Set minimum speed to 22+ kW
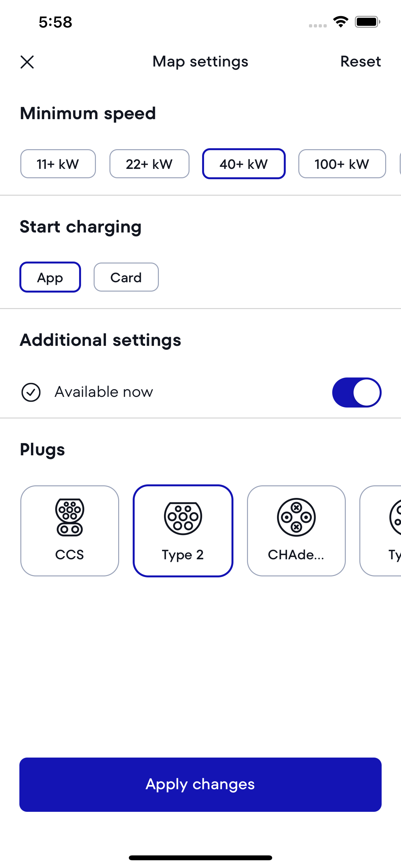 tap(149, 164)
